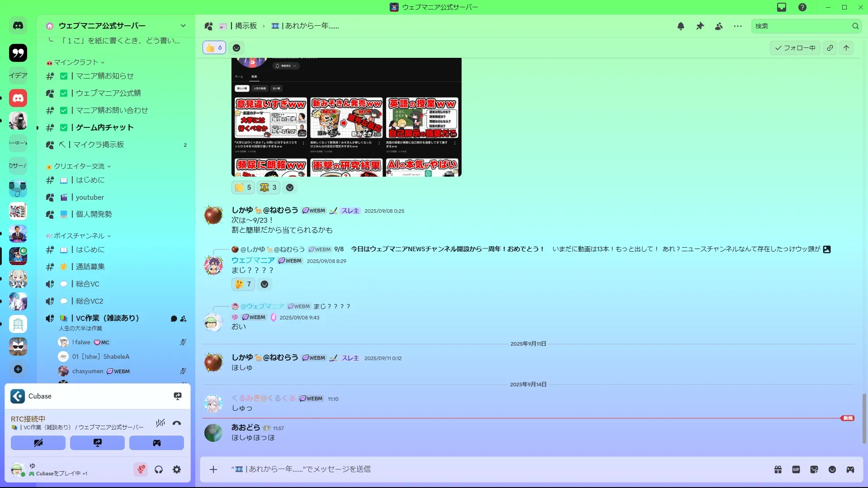The width and height of the screenshot is (868, 488).
Task: Click the フォロー中 button
Action: click(795, 48)
